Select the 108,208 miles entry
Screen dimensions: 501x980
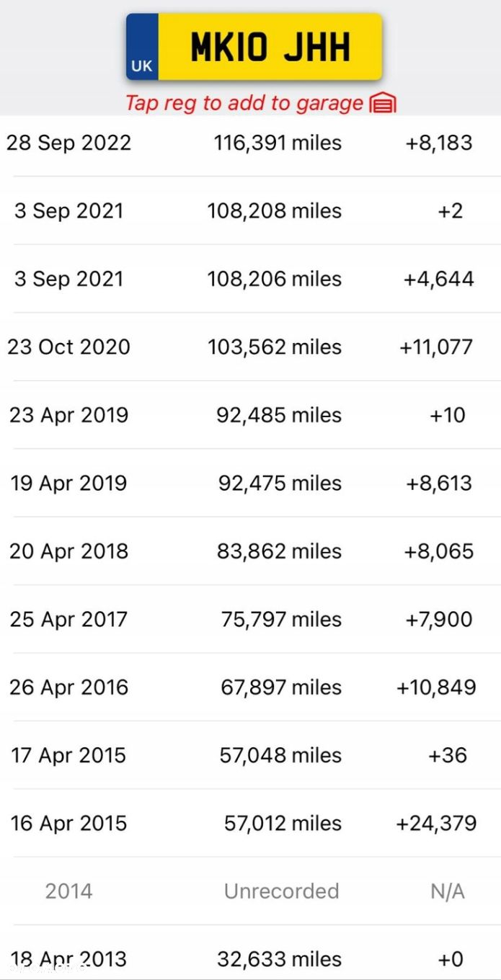(x=275, y=211)
